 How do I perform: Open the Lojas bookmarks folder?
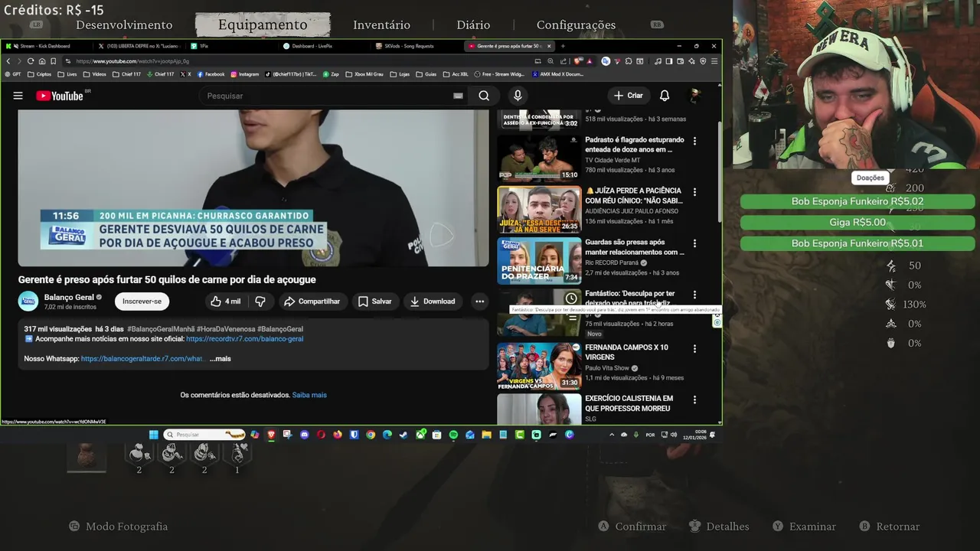(400, 74)
